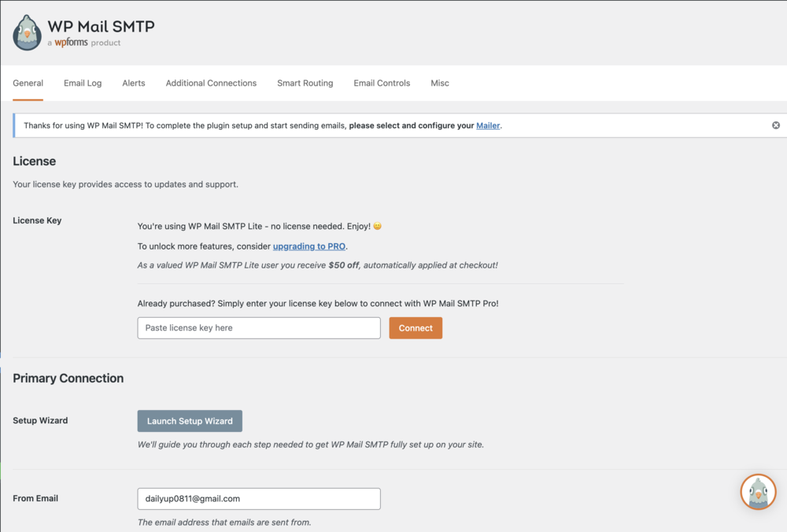Click the From Email address field
Screen dimensions: 787x532
[259, 499]
